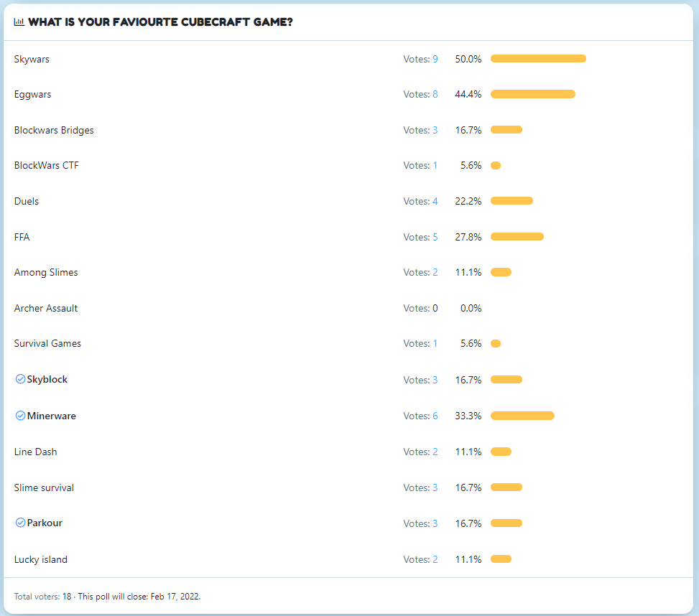
Task: Select the Archer Assault poll option
Action: click(x=45, y=308)
